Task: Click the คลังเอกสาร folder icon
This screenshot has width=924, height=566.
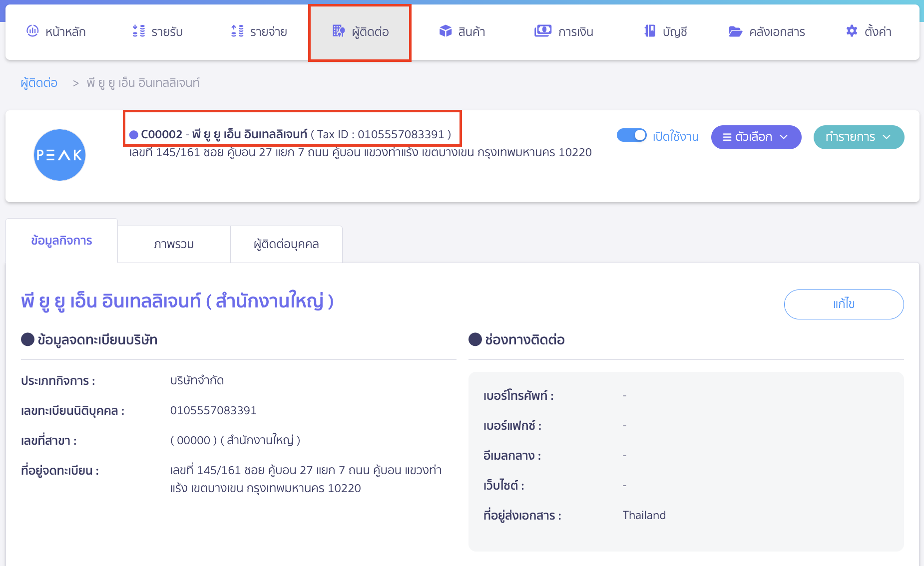Action: coord(735,31)
